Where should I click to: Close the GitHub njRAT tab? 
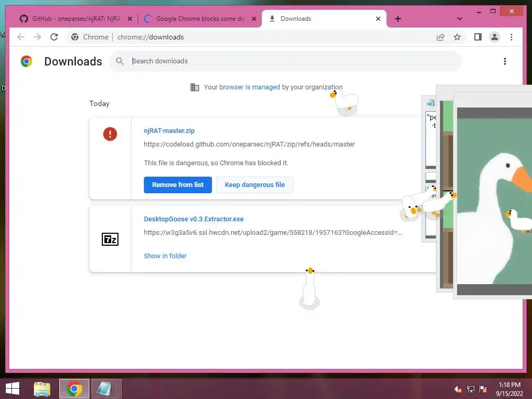coord(129,19)
